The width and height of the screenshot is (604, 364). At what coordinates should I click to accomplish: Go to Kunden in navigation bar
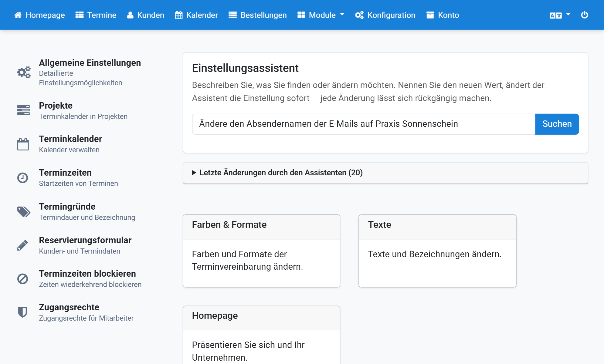[x=145, y=15]
